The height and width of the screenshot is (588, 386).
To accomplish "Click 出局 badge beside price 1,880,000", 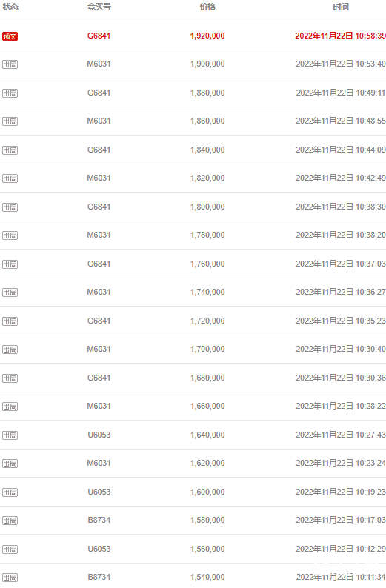I will [x=10, y=93].
